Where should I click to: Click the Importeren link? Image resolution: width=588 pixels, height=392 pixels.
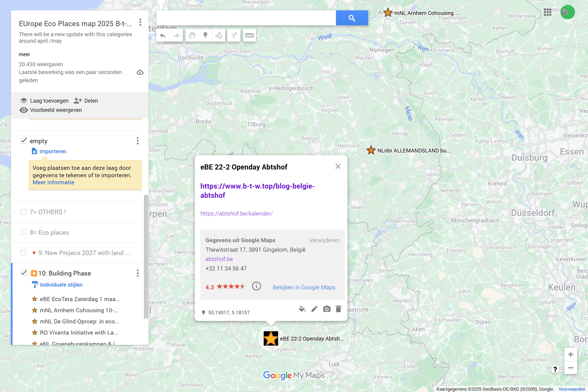click(x=53, y=151)
